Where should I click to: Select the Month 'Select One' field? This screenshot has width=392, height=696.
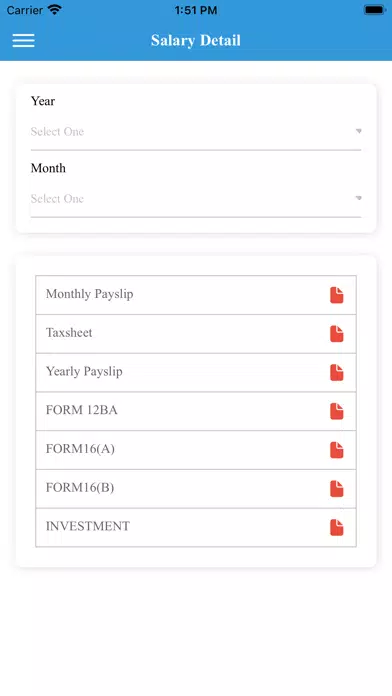pos(196,199)
